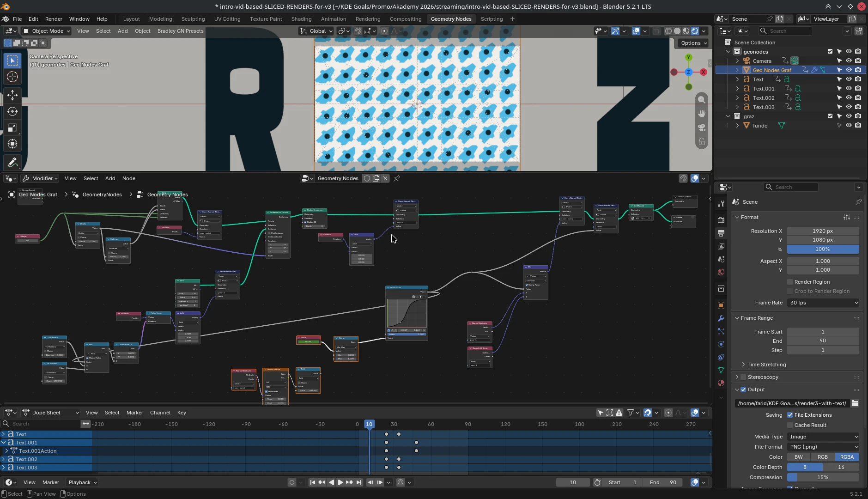Open the Node menu in node editor
The width and height of the screenshot is (868, 499).
128,178
